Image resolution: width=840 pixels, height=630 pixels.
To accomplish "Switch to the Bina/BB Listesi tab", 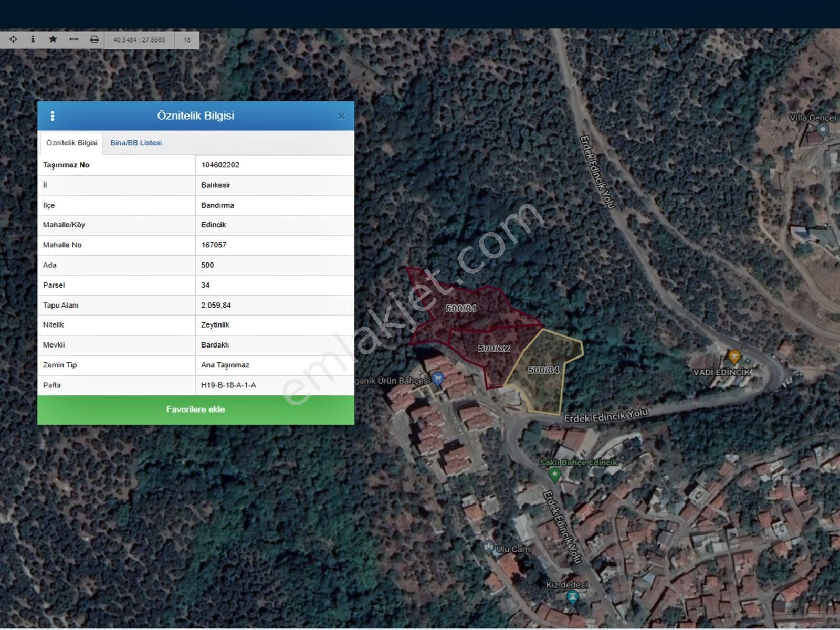I will click(x=136, y=143).
